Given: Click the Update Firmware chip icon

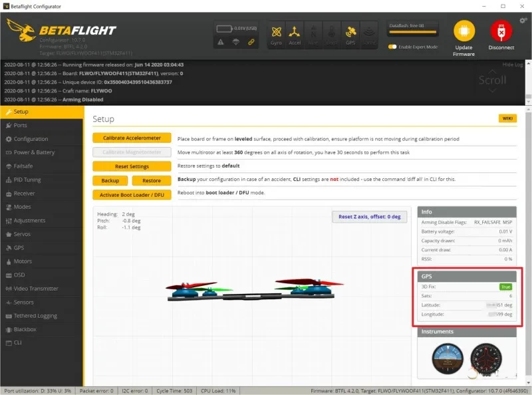Looking at the screenshot, I should (x=464, y=31).
